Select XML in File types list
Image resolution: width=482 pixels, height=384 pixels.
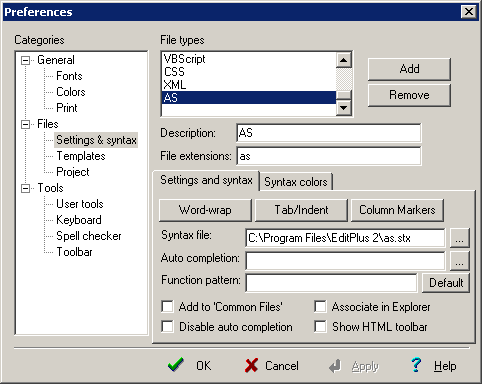[x=249, y=85]
